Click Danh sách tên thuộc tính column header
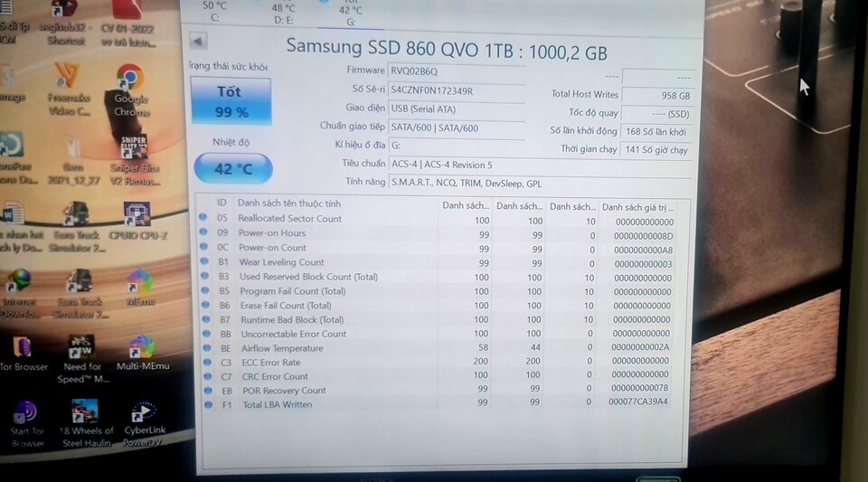This screenshot has width=868, height=482. 289,203
